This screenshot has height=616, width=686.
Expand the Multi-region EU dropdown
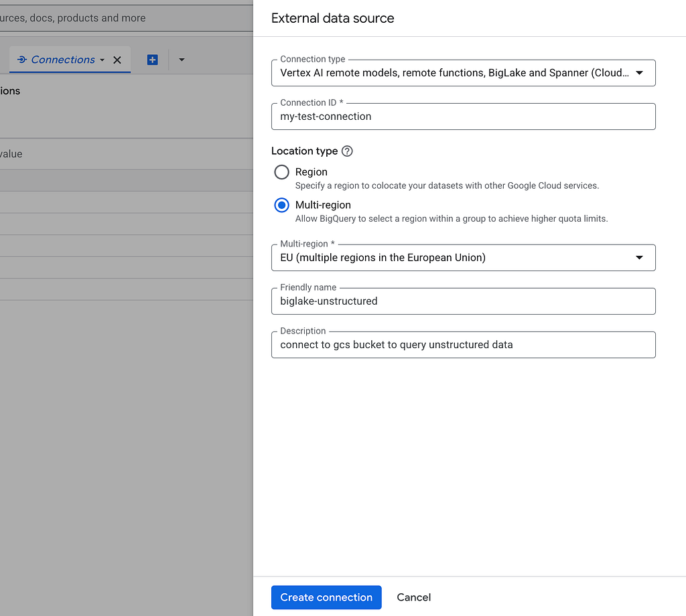coord(464,258)
